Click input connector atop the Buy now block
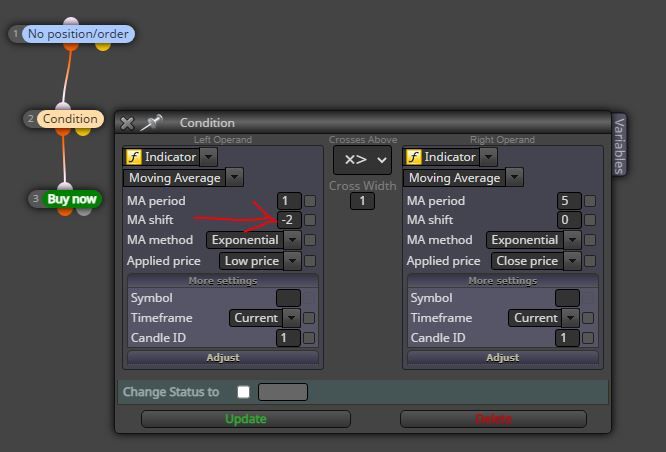 (65, 186)
